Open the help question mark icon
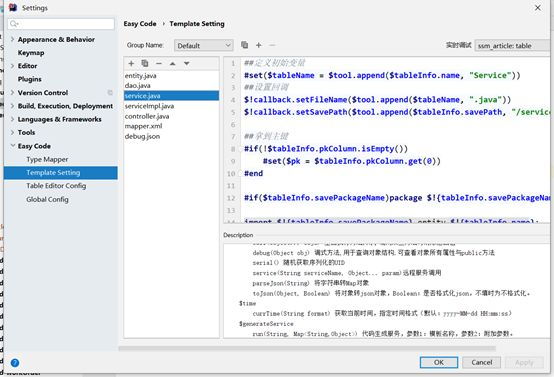This screenshot has width=554, height=377. tap(15, 363)
